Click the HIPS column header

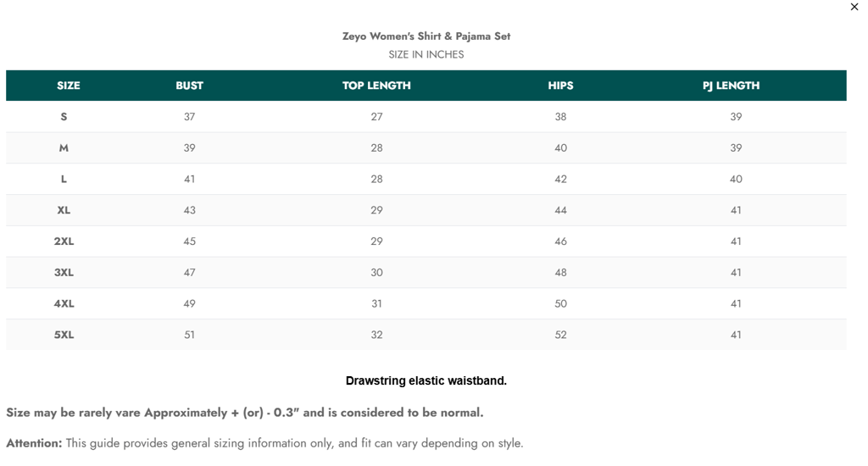pyautogui.click(x=560, y=86)
